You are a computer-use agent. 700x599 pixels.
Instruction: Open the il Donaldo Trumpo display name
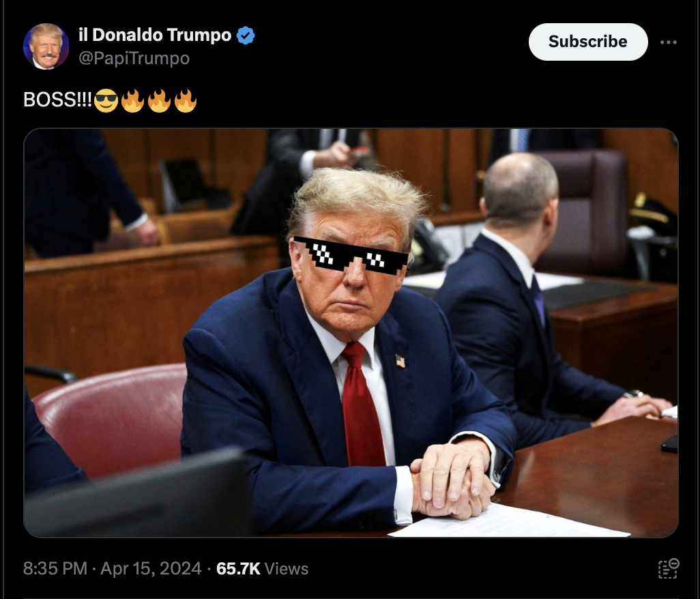[155, 35]
